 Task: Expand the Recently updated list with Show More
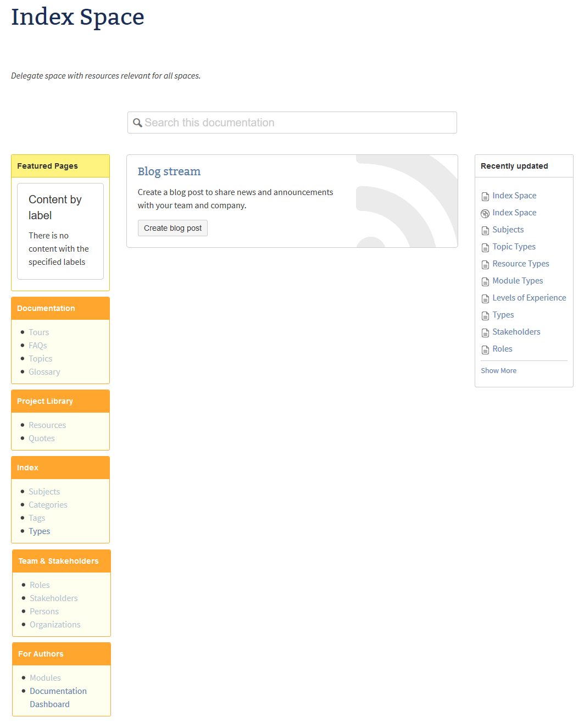pyautogui.click(x=498, y=370)
